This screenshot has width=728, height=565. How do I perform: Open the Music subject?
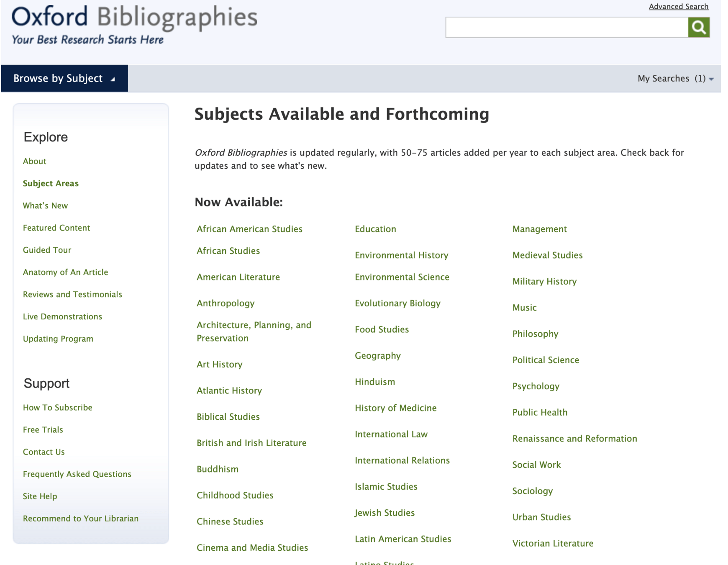pyautogui.click(x=524, y=308)
